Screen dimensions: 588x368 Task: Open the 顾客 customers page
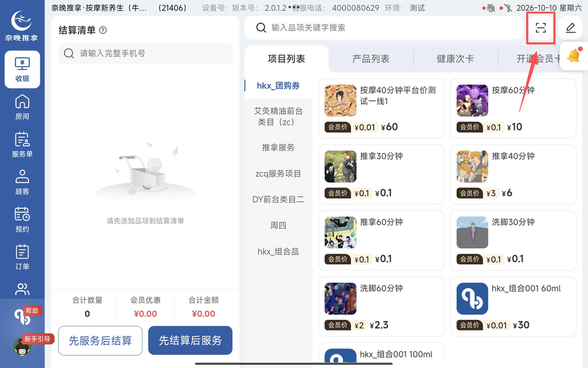[22, 182]
